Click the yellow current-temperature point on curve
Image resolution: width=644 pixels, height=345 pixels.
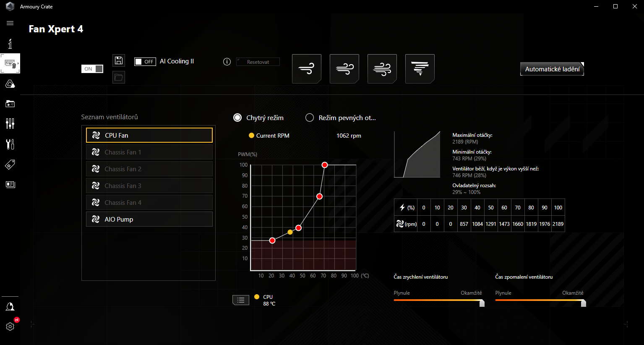(290, 232)
